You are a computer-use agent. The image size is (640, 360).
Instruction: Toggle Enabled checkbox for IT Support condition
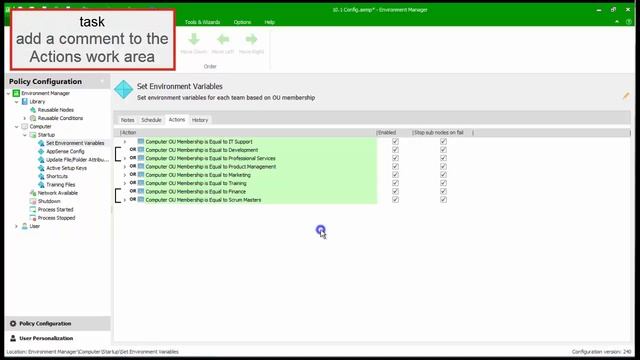(395, 141)
